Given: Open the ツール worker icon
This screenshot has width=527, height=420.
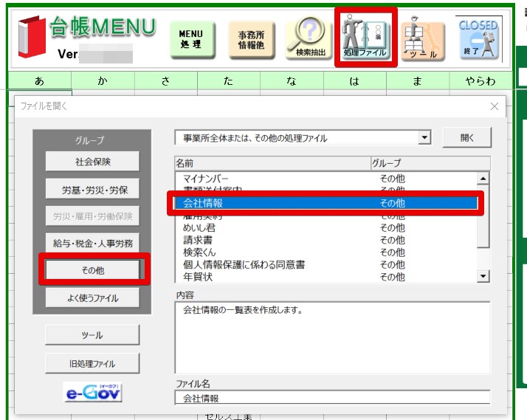Looking at the screenshot, I should tap(422, 38).
